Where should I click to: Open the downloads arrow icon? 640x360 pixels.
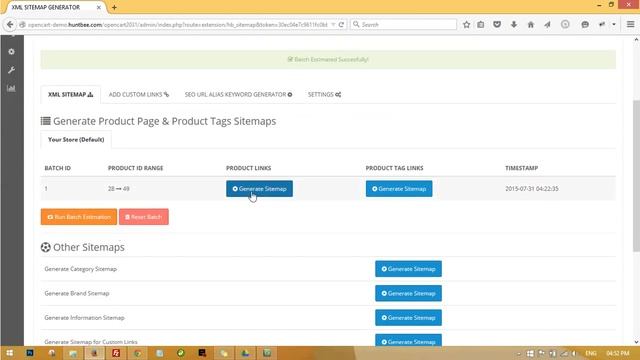click(514, 24)
